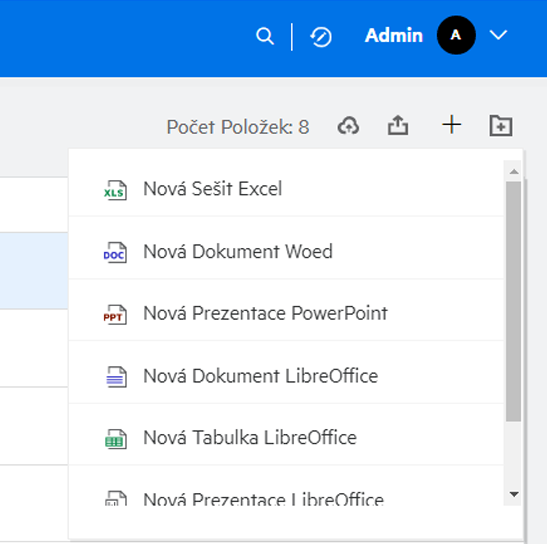This screenshot has width=547, height=544.
Task: Click the search magnifier icon
Action: click(265, 36)
